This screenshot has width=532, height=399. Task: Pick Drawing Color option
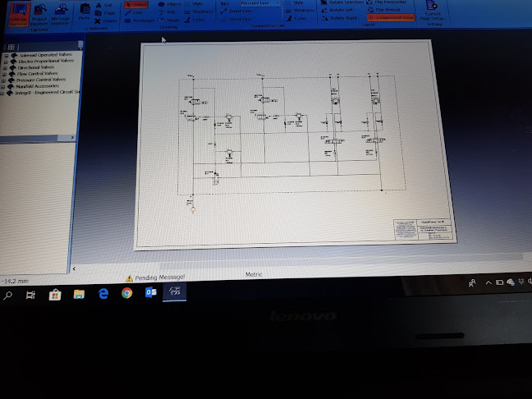point(195,20)
